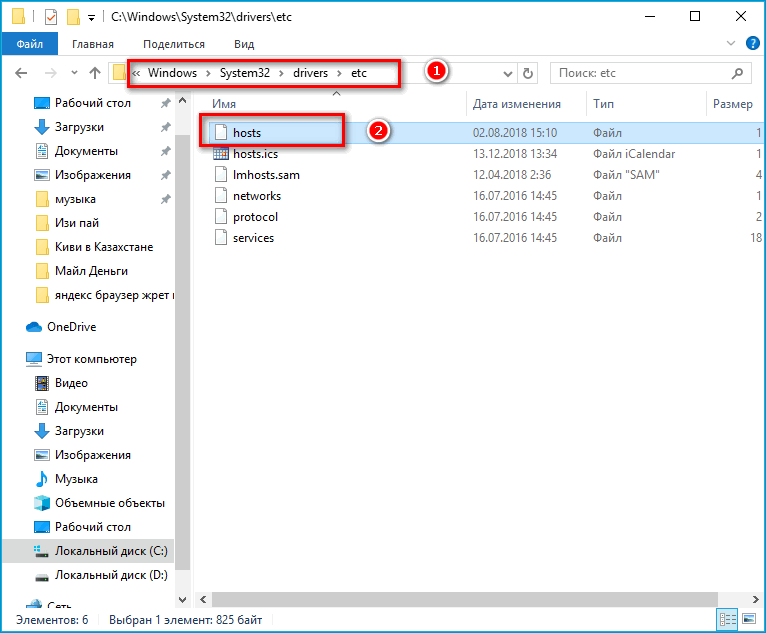Click the Back navigation arrow

21,73
